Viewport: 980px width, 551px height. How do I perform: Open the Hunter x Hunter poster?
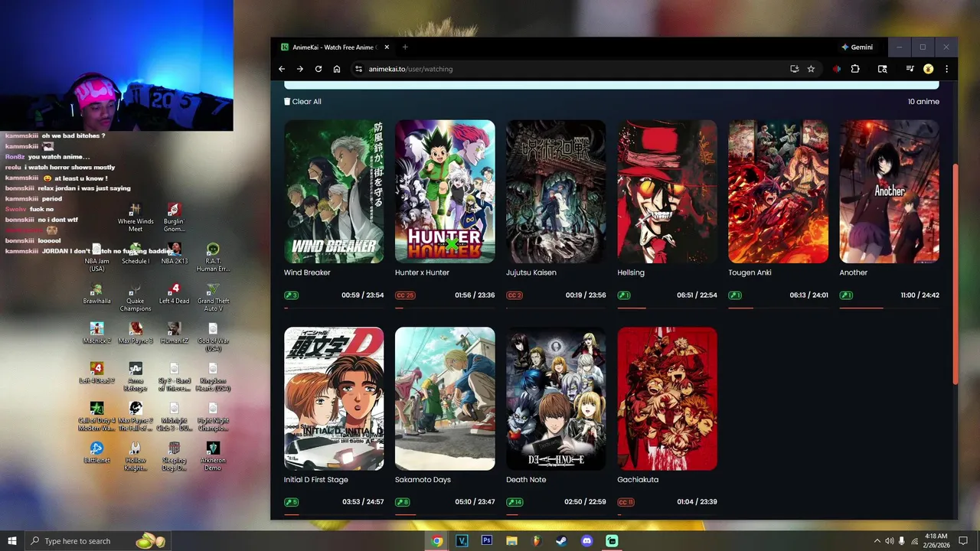pyautogui.click(x=445, y=191)
